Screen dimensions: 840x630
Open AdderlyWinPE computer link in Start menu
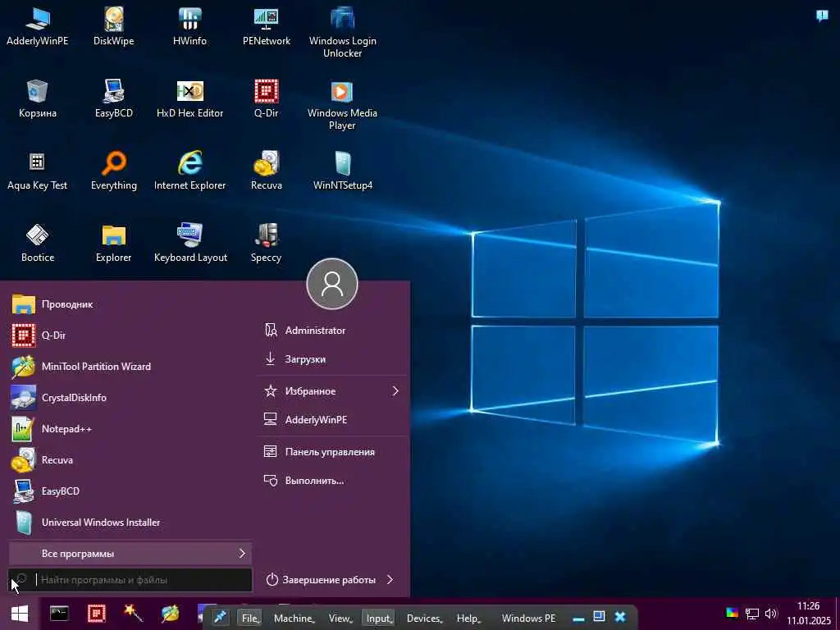333,420
